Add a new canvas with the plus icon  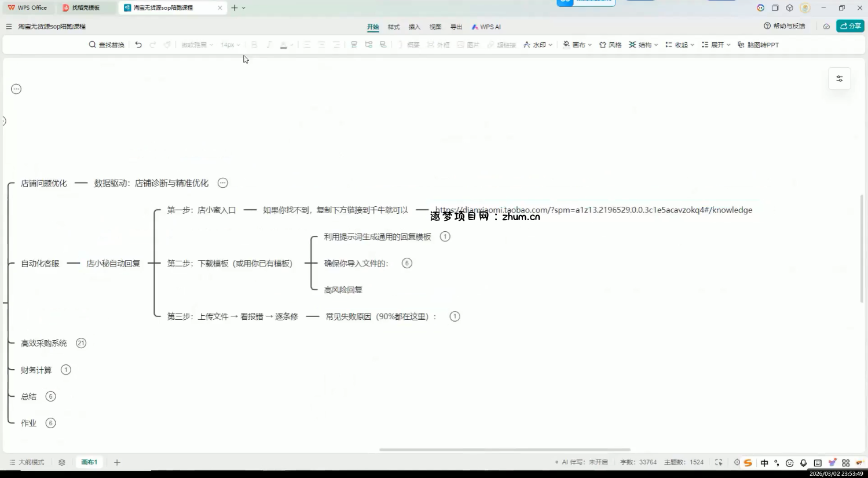(x=117, y=462)
